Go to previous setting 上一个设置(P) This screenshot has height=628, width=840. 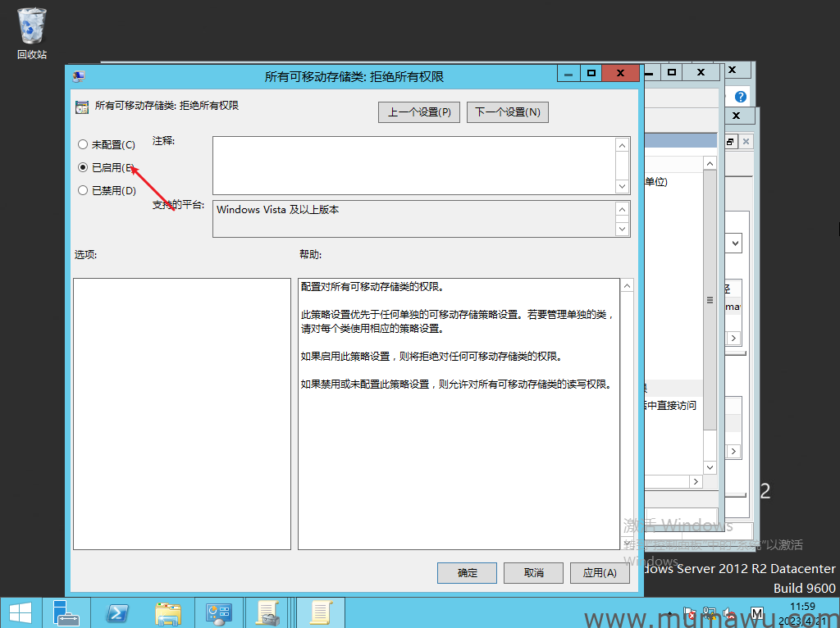[419, 112]
